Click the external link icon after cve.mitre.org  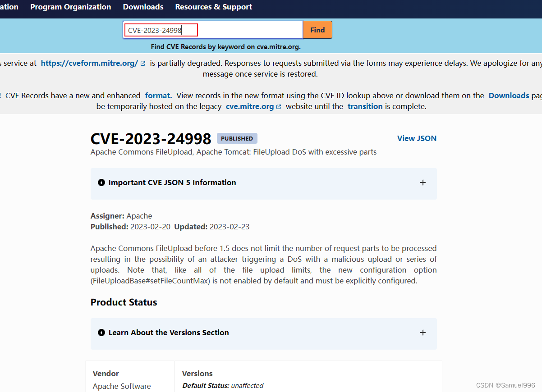279,107
